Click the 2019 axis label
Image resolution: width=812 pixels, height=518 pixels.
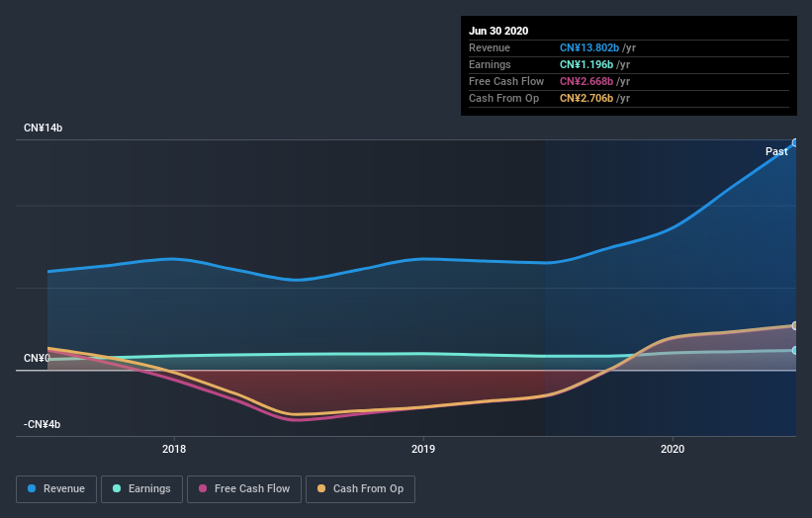[423, 449]
